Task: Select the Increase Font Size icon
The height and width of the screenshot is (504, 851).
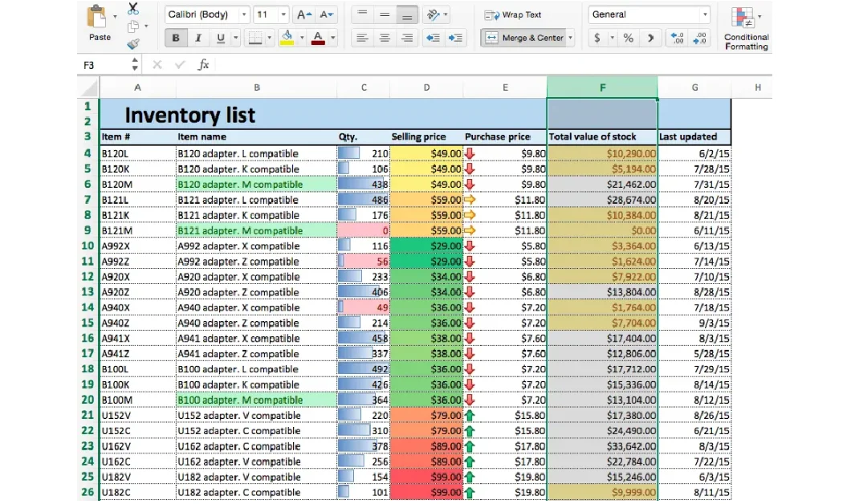Action: (x=303, y=14)
